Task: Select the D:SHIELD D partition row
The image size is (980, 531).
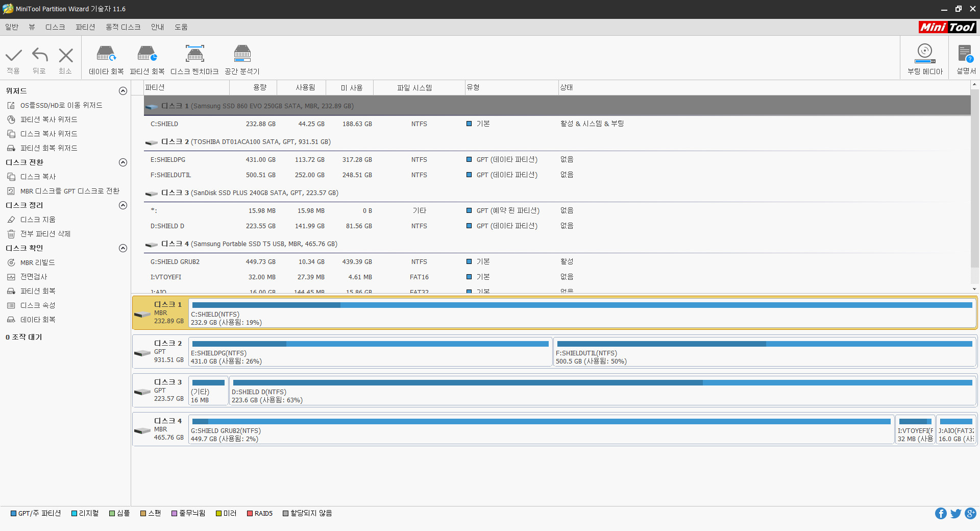Action: coord(557,226)
